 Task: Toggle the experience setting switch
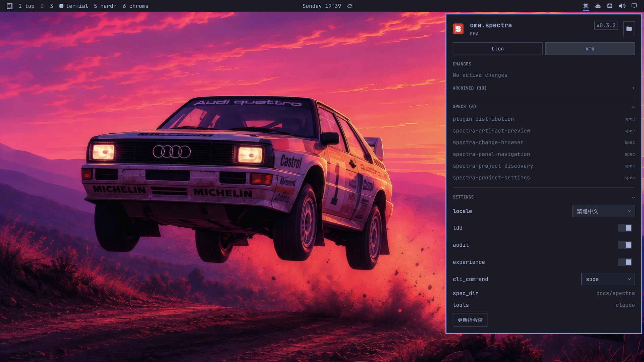click(x=625, y=262)
